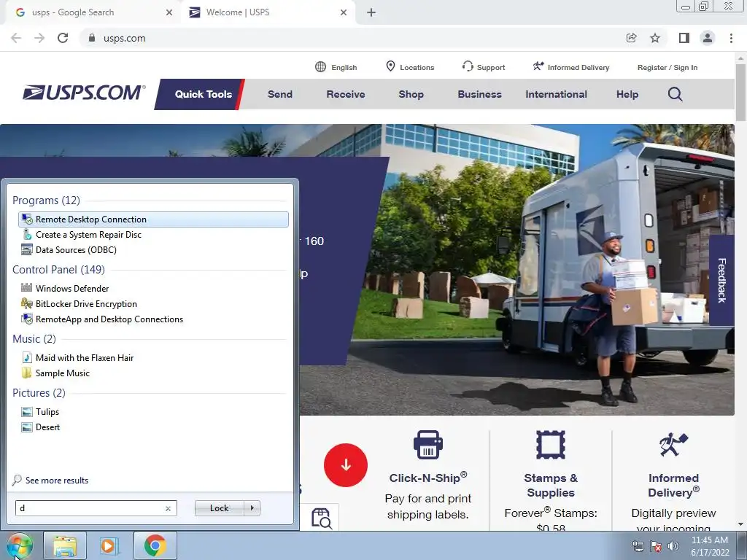Close the usps - Google Search tab

point(169,12)
